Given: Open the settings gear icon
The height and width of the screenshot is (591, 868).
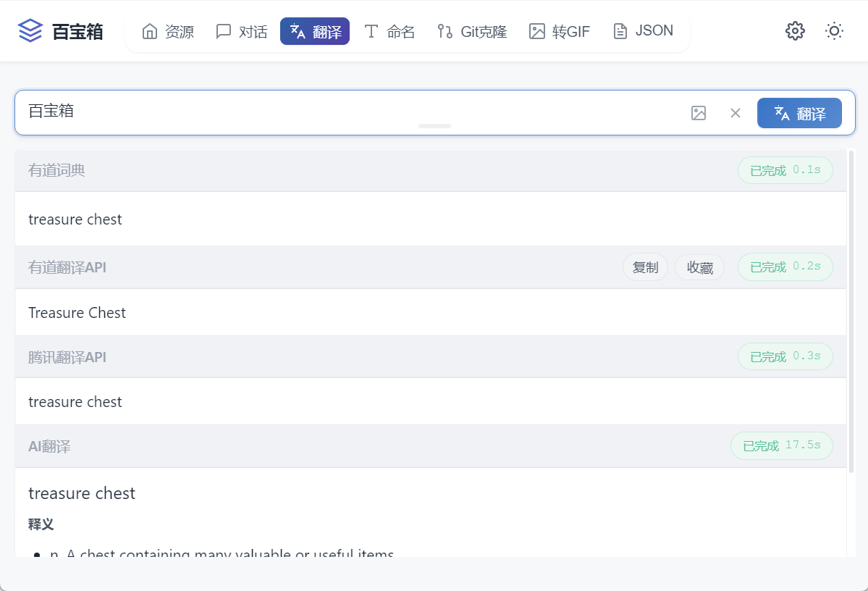Looking at the screenshot, I should pos(795,31).
